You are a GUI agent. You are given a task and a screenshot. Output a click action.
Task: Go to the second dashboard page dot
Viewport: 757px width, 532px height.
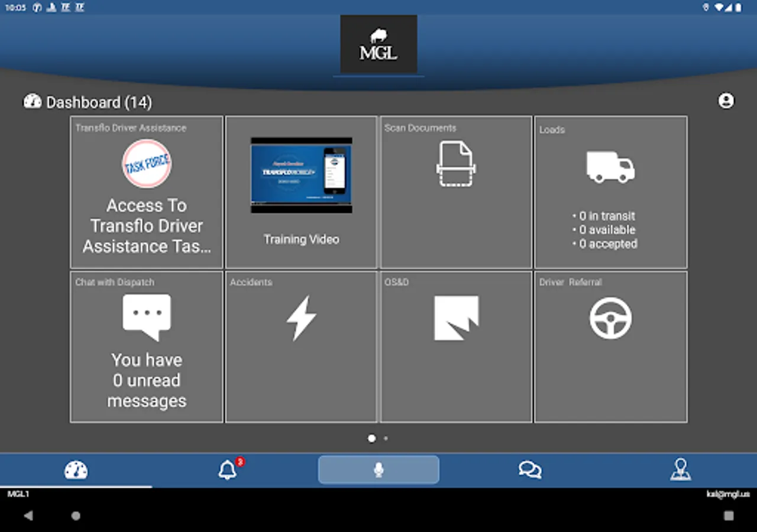386,439
